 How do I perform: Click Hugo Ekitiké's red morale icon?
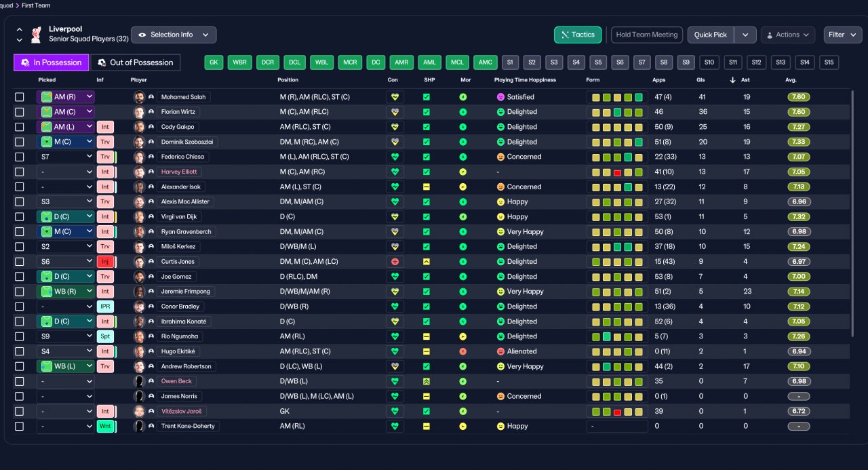pyautogui.click(x=463, y=351)
